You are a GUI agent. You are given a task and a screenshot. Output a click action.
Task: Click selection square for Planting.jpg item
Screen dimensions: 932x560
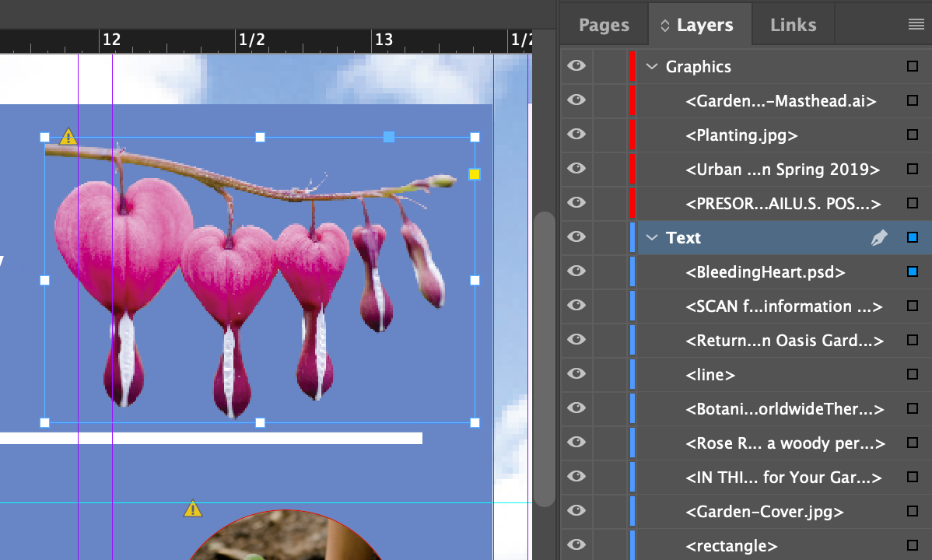click(x=913, y=135)
